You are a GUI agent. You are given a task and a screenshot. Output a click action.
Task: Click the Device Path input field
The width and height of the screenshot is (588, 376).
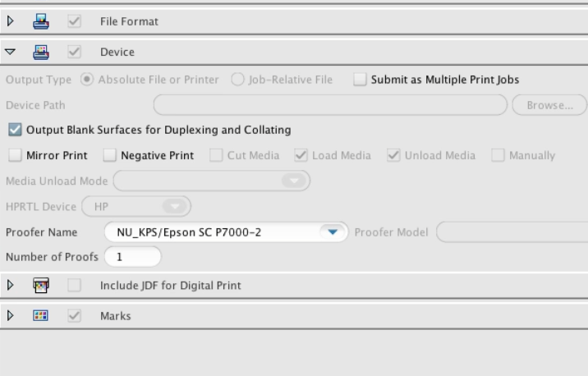click(330, 105)
